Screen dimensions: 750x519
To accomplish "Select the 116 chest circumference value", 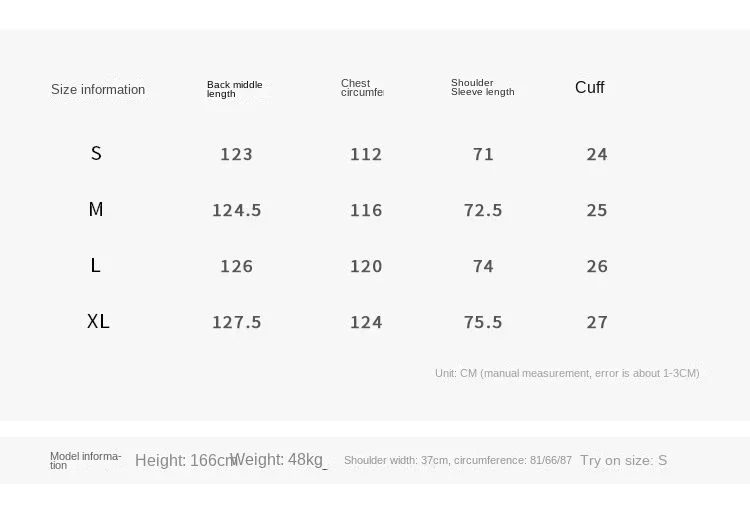I will (366, 210).
